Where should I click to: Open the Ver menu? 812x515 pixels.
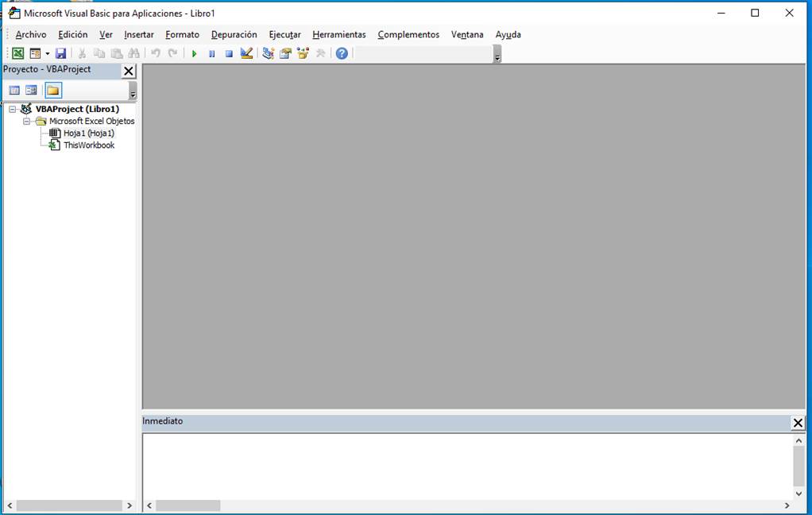point(106,35)
